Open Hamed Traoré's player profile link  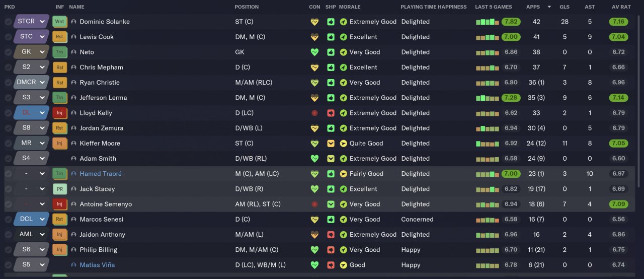click(101, 174)
